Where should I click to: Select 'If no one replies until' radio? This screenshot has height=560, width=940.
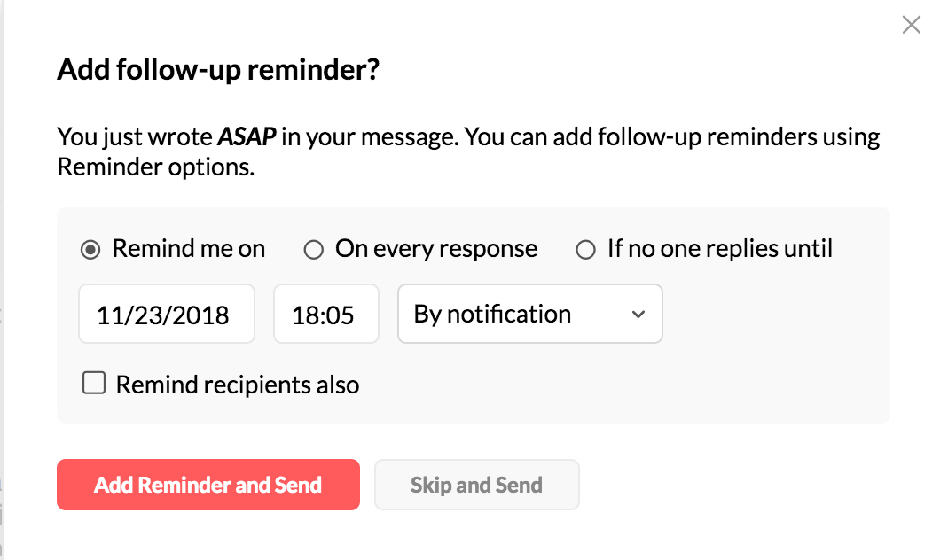585,250
